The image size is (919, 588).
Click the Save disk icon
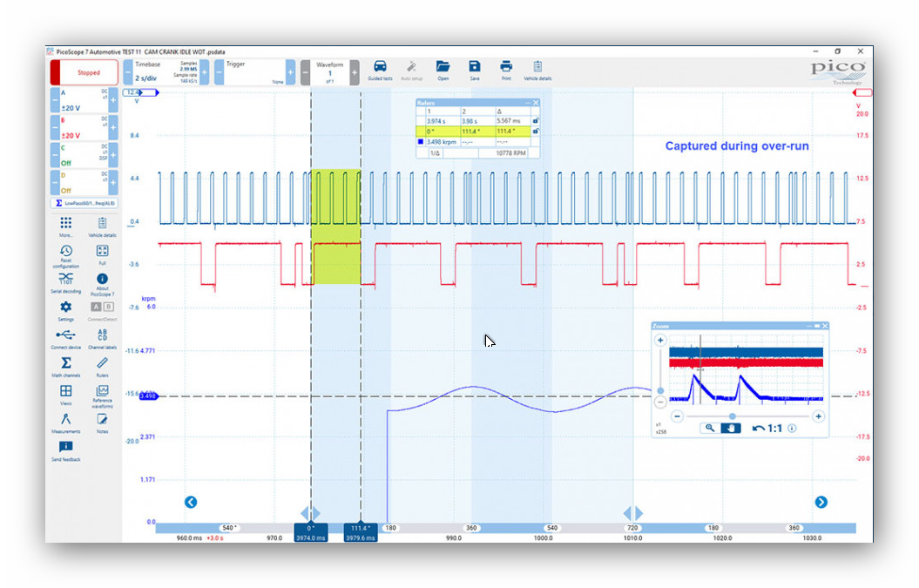(x=474, y=69)
